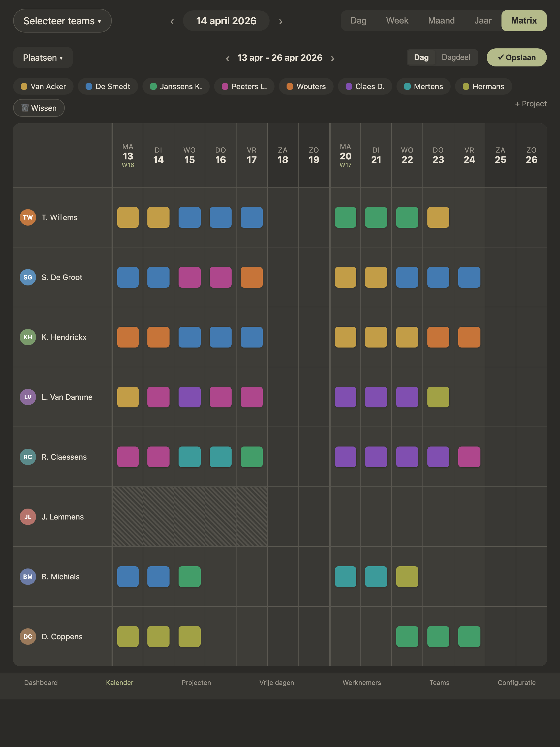Select the Van Acker project chip
The height and width of the screenshot is (747, 560).
point(43,86)
